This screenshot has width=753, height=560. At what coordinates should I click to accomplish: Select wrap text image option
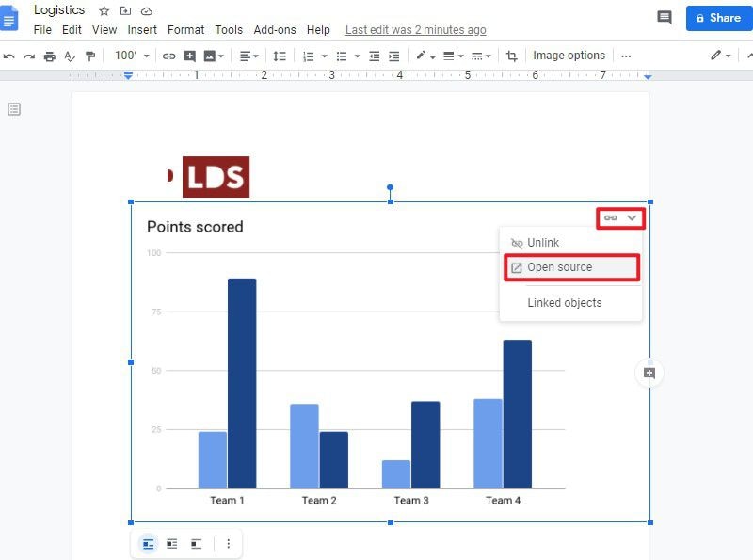click(172, 544)
